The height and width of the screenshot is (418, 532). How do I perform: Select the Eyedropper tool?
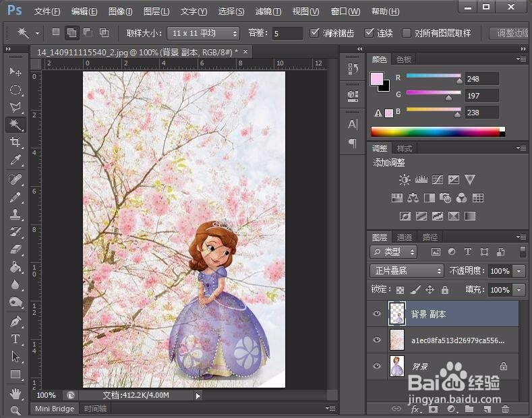16,160
